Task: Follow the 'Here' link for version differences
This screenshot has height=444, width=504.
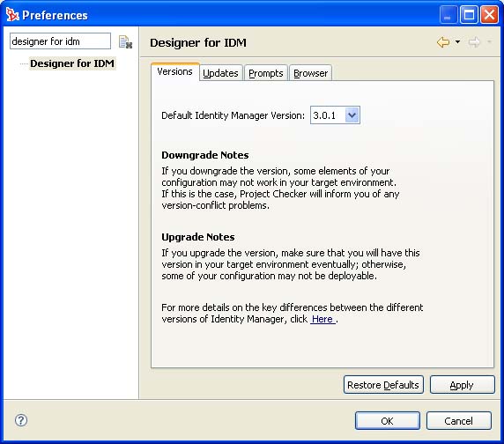Action: [x=322, y=319]
